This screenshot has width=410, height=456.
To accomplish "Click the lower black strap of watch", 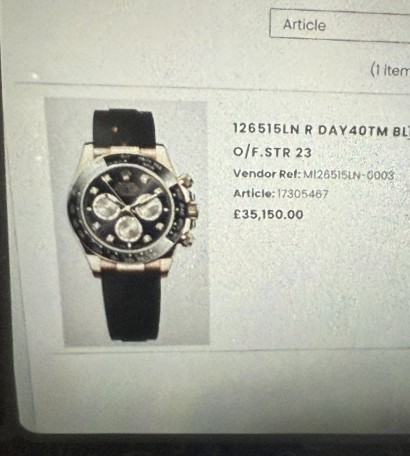I will [x=132, y=305].
